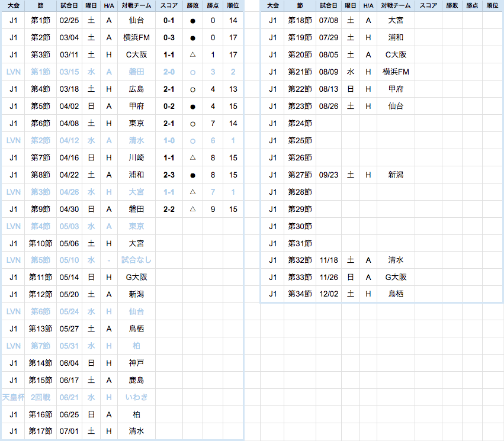Image resolution: width=504 pixels, height=441 pixels.
Task: Select the LVN 第1節 磐田 cell
Action: pos(136,72)
